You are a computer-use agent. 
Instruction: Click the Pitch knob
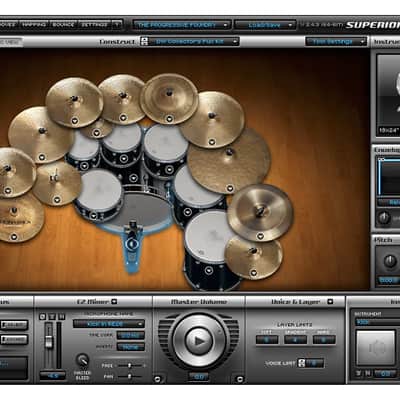[x=389, y=261]
